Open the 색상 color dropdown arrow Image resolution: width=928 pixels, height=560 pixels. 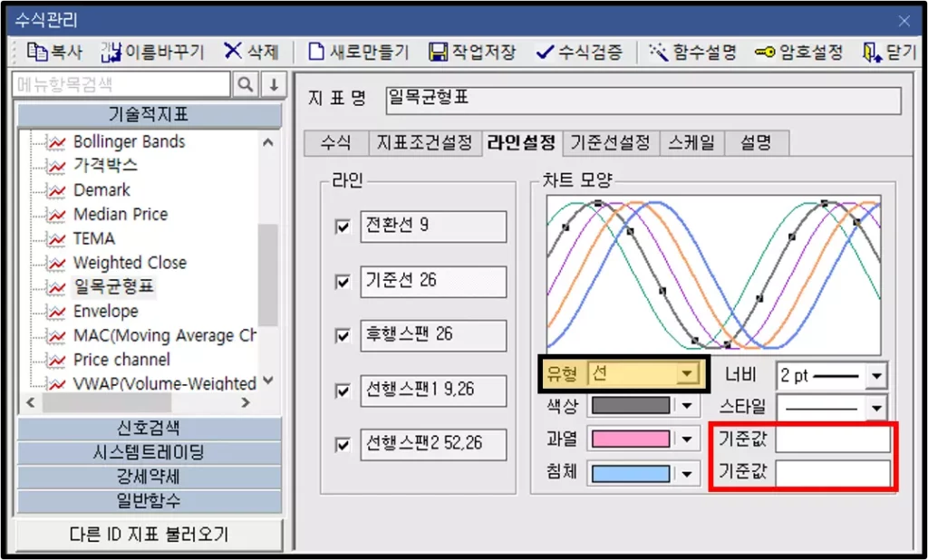coord(687,406)
